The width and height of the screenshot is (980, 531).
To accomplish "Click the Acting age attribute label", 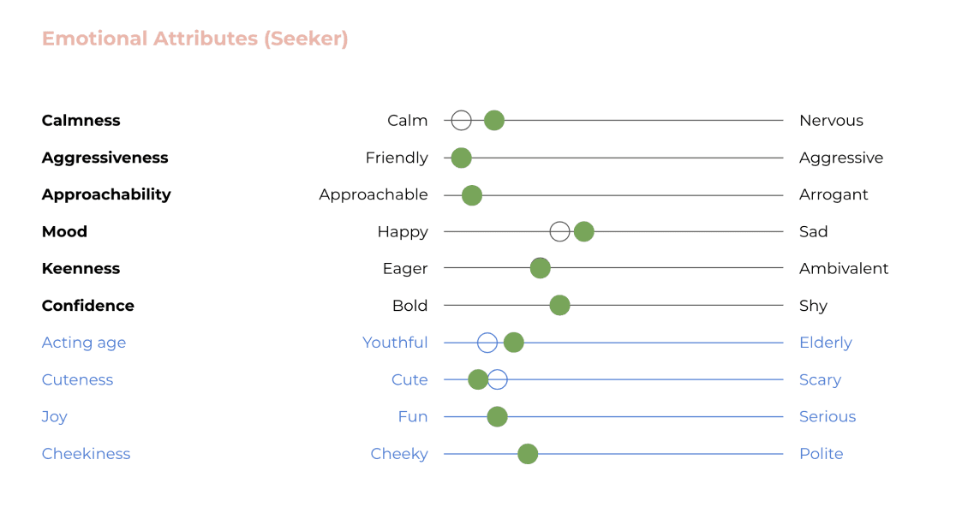I will coord(84,343).
